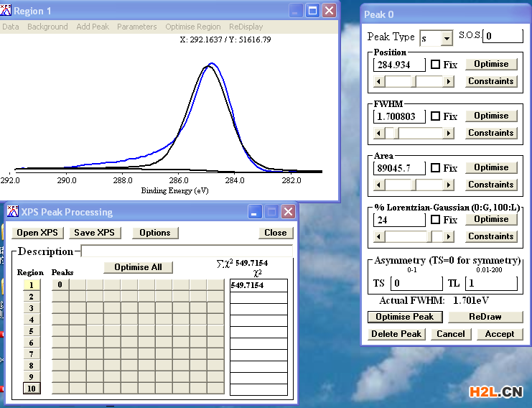Screen dimensions: 532x408
Task: Click the FWHM slider thumb
Action: pyautogui.click(x=396, y=133)
